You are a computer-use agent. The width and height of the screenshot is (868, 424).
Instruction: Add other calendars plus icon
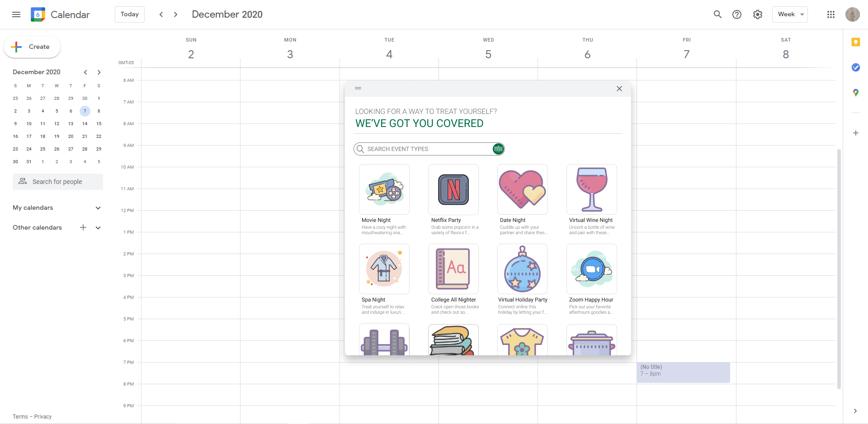[x=83, y=227]
